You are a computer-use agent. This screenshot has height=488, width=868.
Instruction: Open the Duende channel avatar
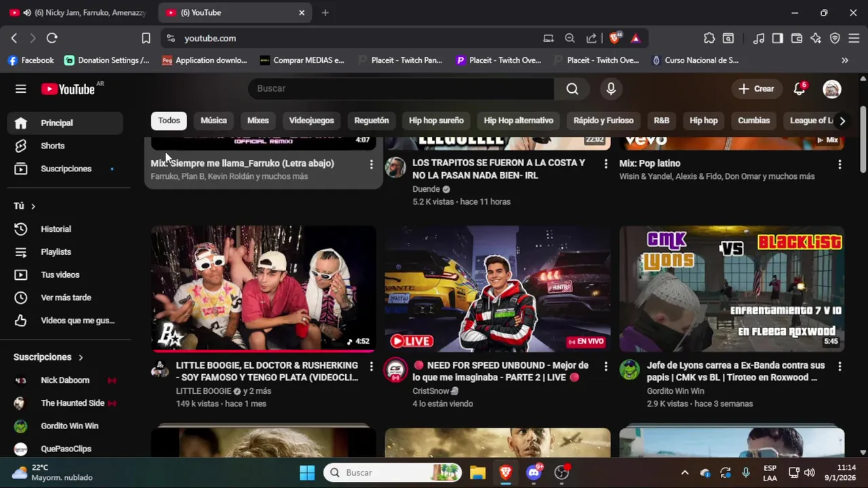pyautogui.click(x=395, y=167)
